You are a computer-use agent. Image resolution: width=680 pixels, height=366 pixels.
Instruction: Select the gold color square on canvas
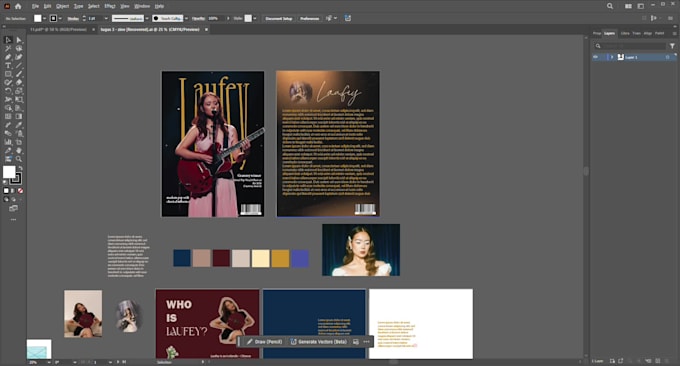tap(280, 258)
